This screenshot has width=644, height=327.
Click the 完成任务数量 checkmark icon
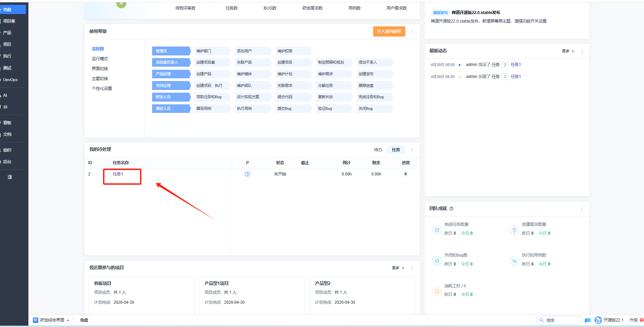click(437, 230)
